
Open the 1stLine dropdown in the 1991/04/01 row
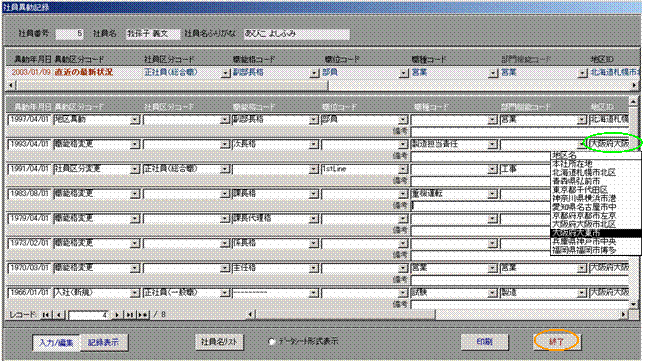click(x=403, y=169)
